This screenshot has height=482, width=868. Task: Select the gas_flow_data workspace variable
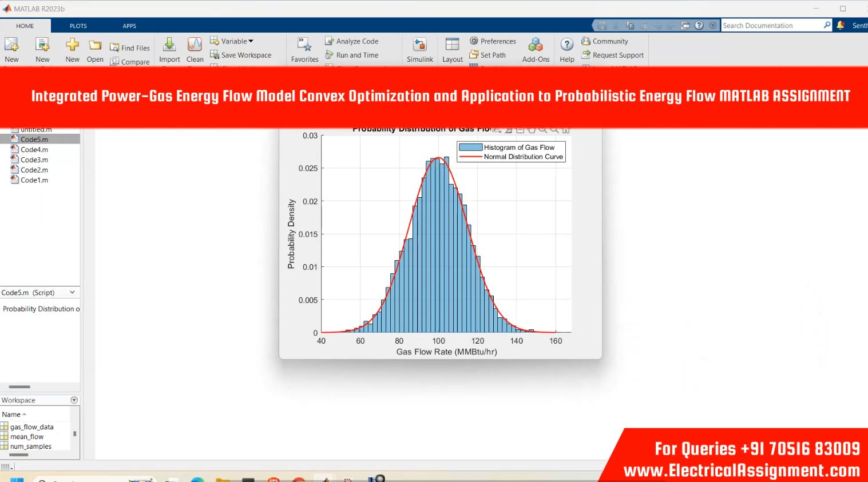pyautogui.click(x=31, y=427)
